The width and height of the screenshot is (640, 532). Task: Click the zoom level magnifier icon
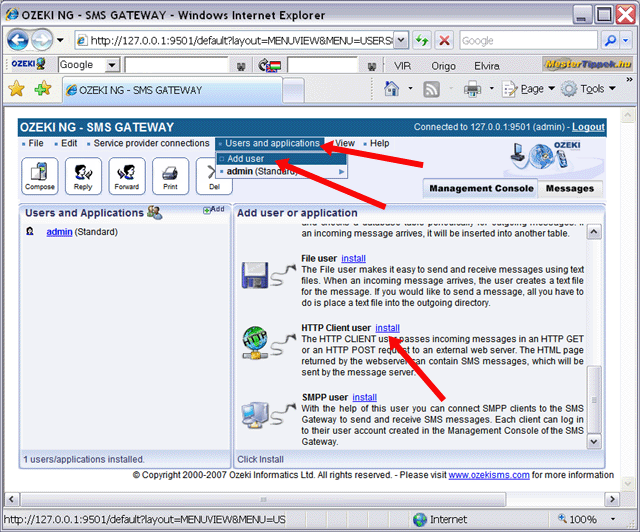pyautogui.click(x=562, y=518)
